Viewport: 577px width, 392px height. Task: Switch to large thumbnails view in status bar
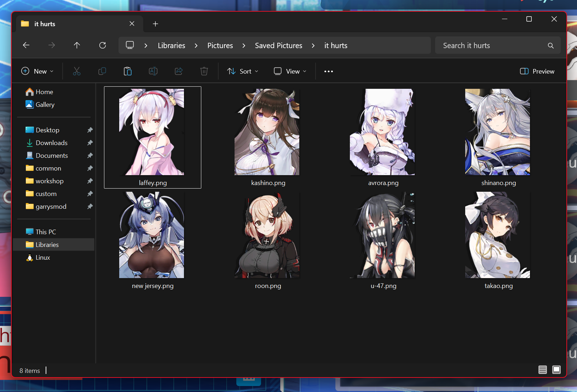pos(556,370)
